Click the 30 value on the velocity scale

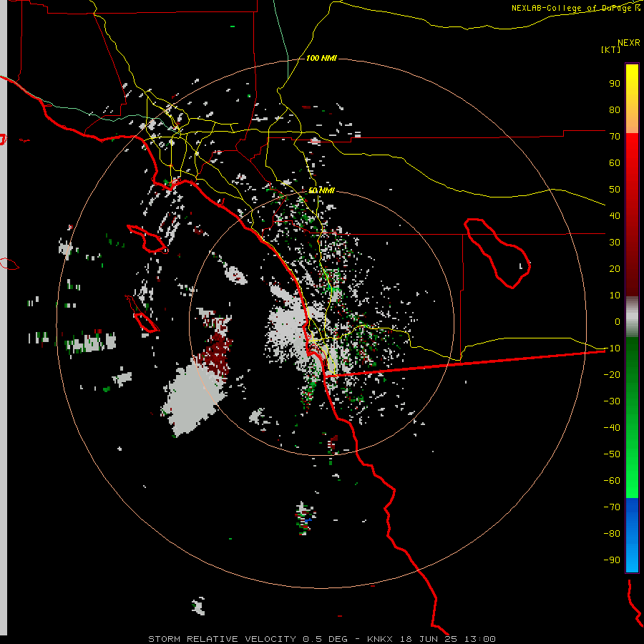(615, 243)
